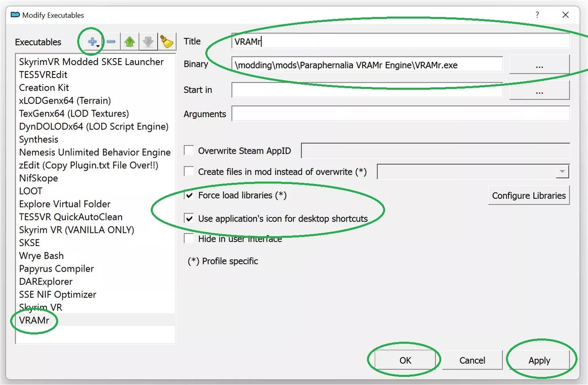Click the help question mark button

537,15
